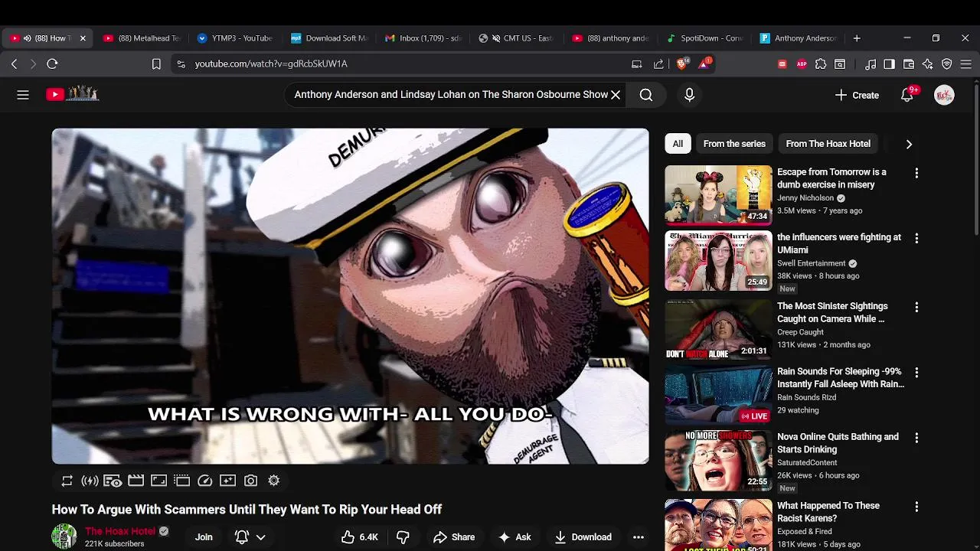Screen dimensions: 980x551
Task: Like the video with thumbs up 6.4K
Action: click(x=359, y=537)
